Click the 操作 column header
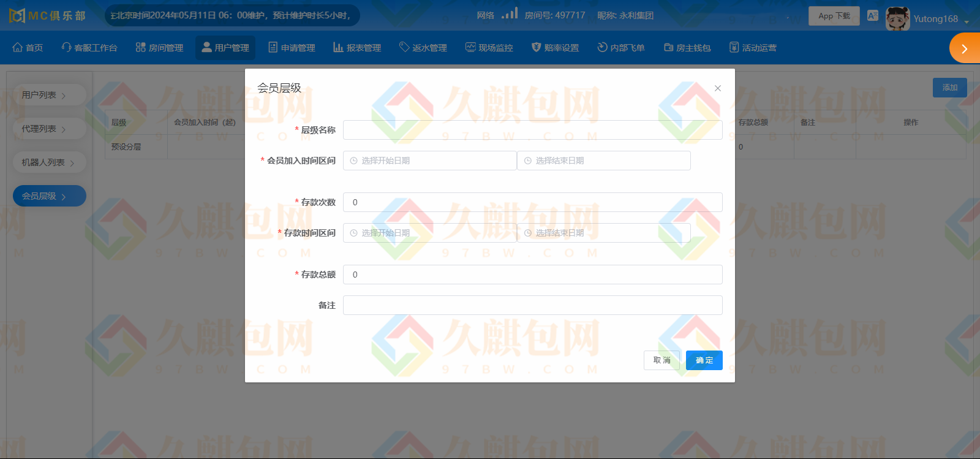980x459 pixels. 911,123
